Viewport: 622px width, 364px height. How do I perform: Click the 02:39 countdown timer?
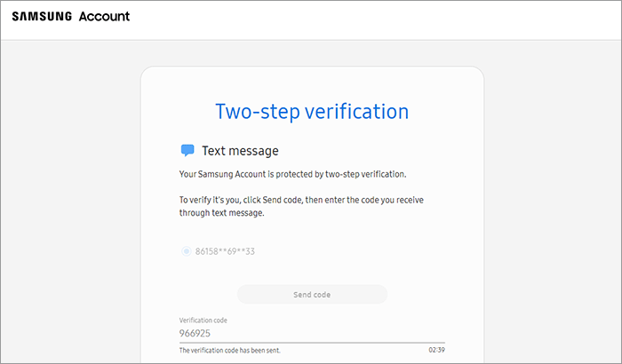(x=435, y=351)
